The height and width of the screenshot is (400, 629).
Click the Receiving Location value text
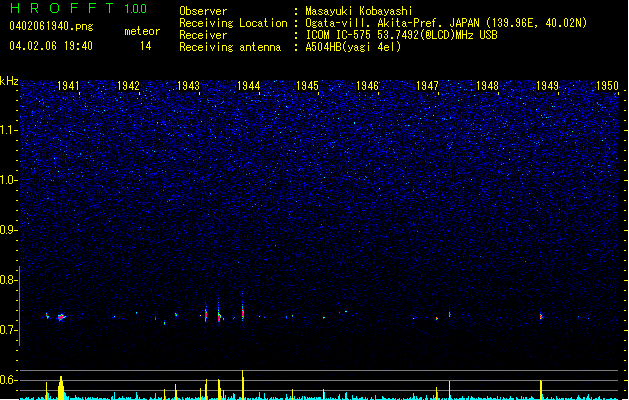(x=446, y=23)
